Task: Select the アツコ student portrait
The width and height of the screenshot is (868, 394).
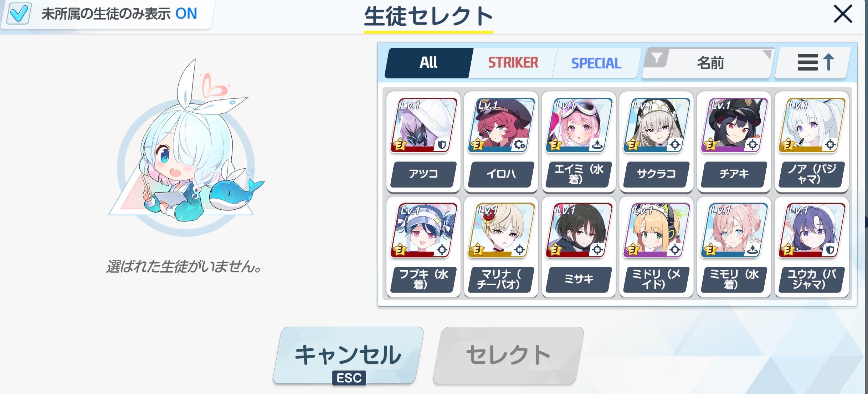Action: [x=423, y=126]
